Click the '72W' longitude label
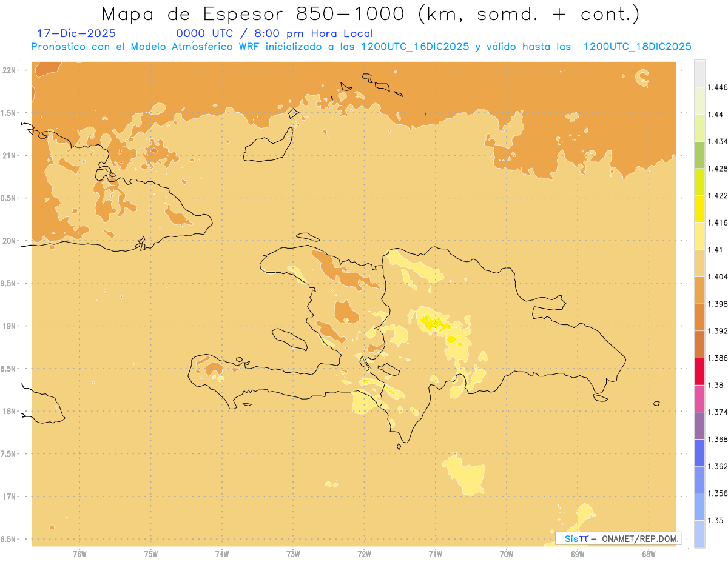Image resolution: width=728 pixels, height=562 pixels. coord(364,554)
